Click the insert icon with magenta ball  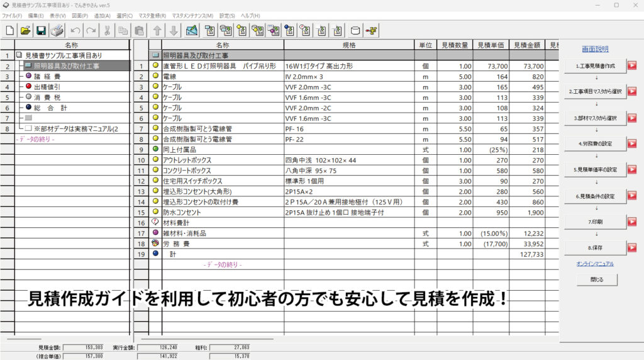(x=274, y=30)
